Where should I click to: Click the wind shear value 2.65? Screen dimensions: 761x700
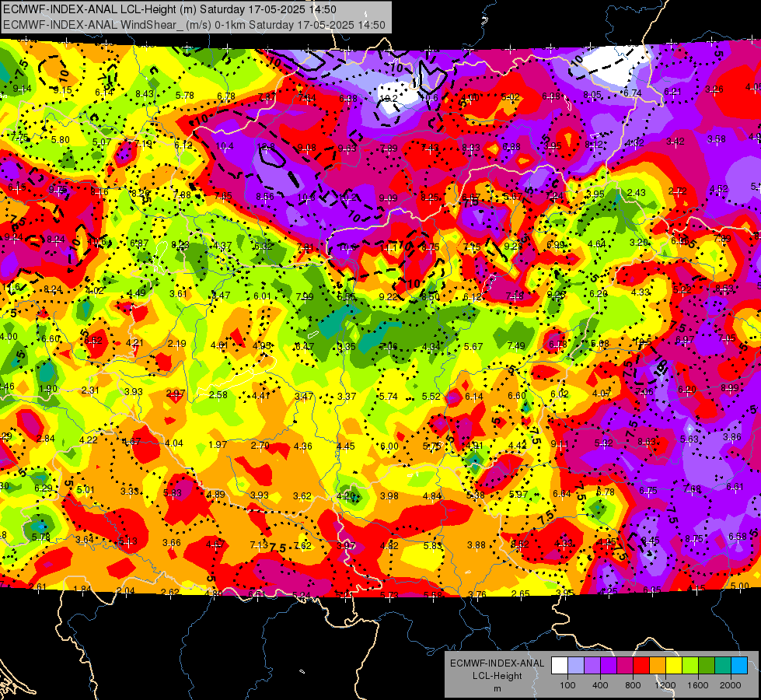coord(521,593)
